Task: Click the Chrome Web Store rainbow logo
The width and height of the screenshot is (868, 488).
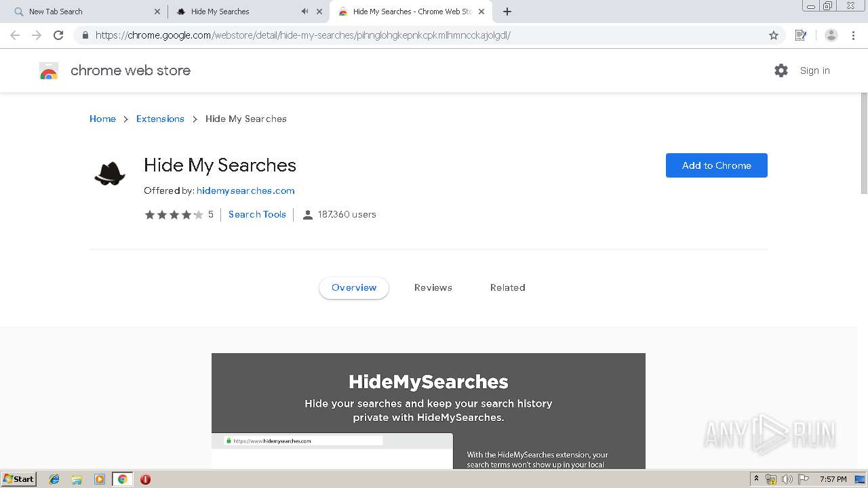Action: 49,70
